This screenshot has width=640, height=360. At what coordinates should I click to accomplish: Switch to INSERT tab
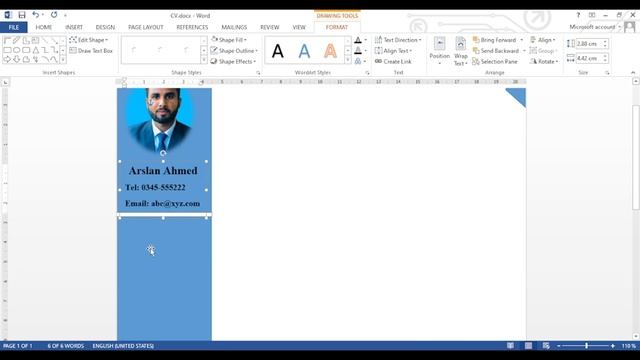tap(74, 27)
